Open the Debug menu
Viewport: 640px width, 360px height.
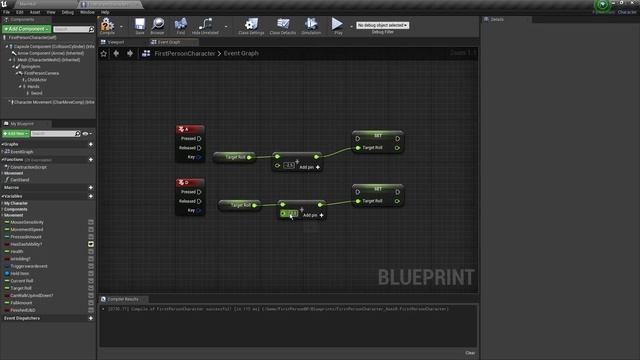pyautogui.click(x=68, y=12)
